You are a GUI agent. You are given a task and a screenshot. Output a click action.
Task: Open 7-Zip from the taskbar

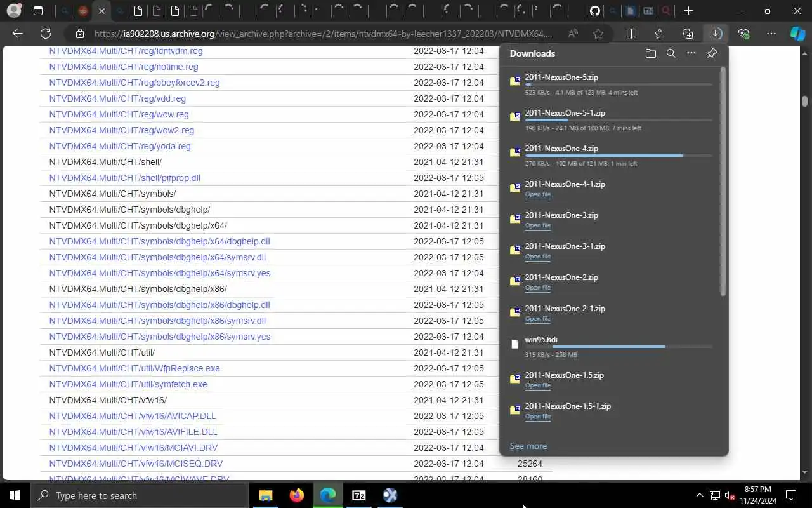click(358, 495)
